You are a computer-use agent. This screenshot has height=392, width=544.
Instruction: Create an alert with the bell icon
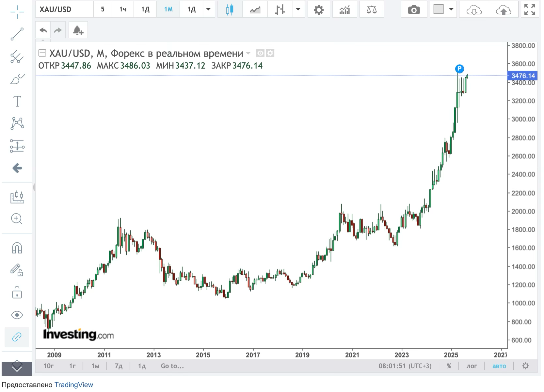pyautogui.click(x=78, y=31)
